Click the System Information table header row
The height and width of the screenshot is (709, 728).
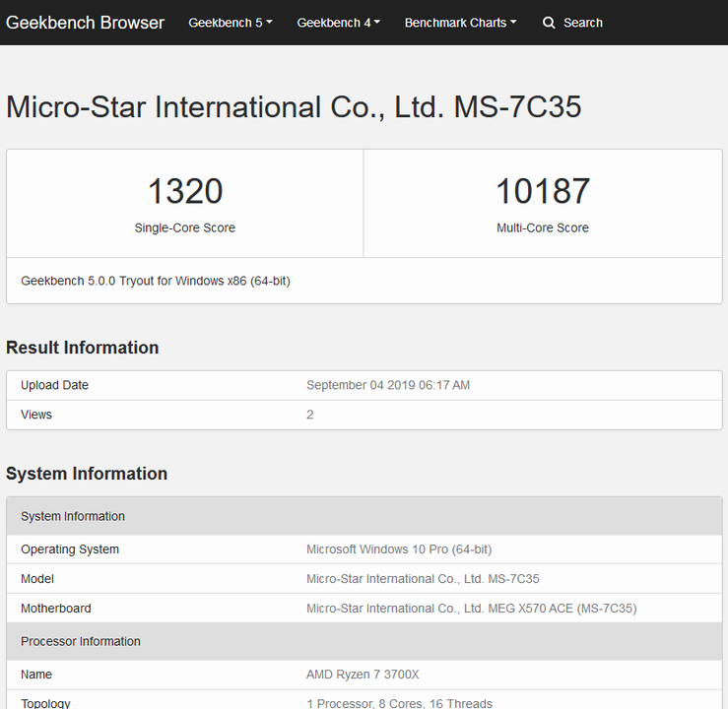[x=364, y=516]
